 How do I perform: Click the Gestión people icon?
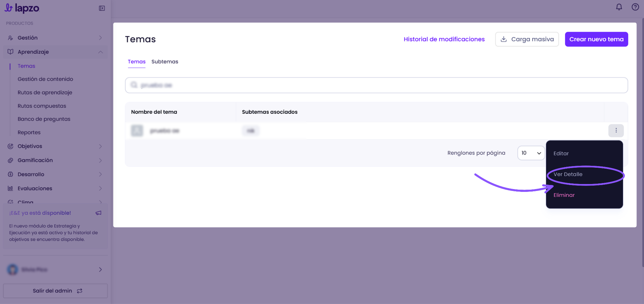[x=10, y=38]
